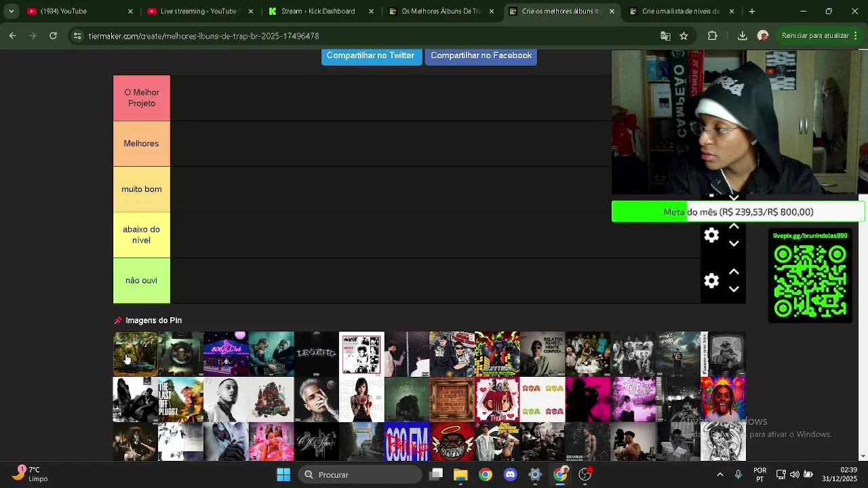The height and width of the screenshot is (488, 868).
Task: Click the translate page icon
Action: [665, 36]
